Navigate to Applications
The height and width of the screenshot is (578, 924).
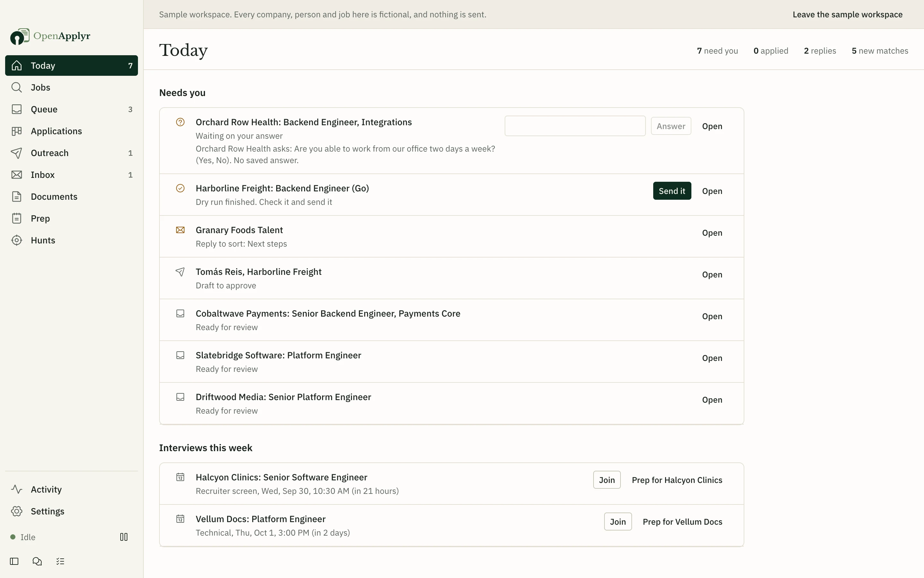pos(72,131)
